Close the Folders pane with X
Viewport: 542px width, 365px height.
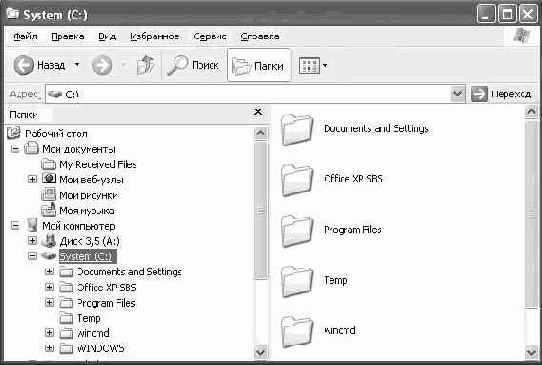pyautogui.click(x=258, y=112)
